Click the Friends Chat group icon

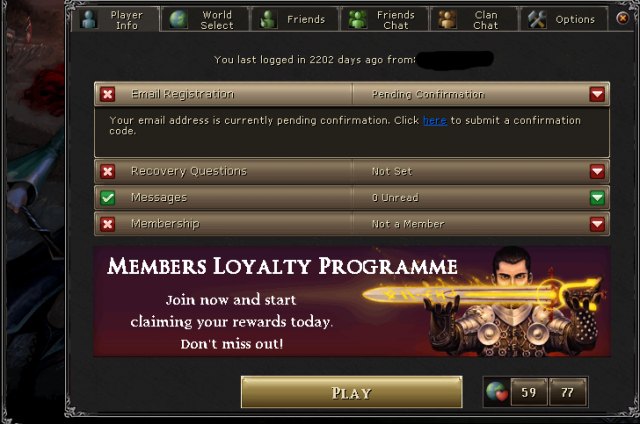coord(358,19)
